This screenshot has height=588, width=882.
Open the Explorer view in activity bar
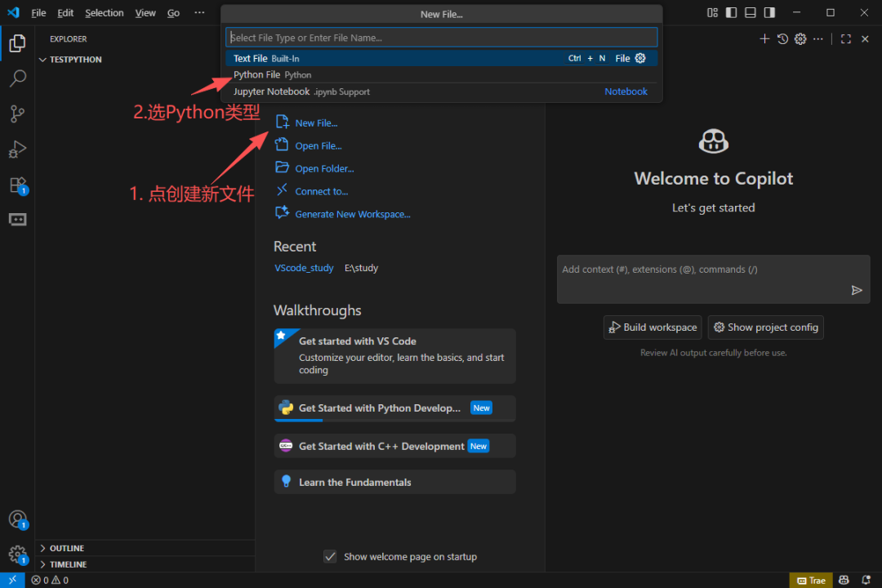tap(17, 43)
